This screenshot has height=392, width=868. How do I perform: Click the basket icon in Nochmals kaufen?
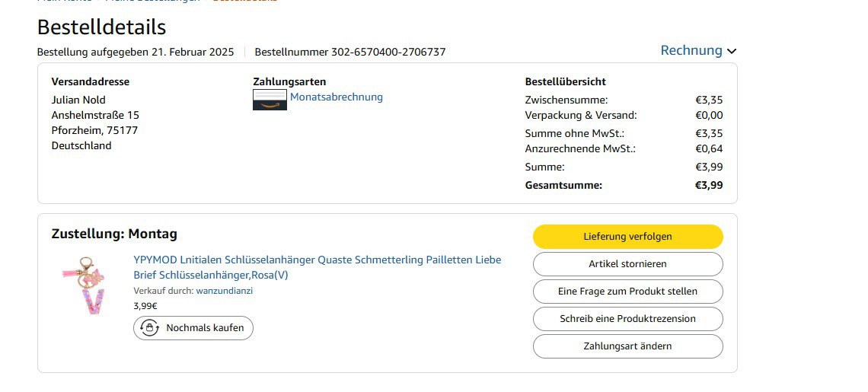(x=149, y=328)
